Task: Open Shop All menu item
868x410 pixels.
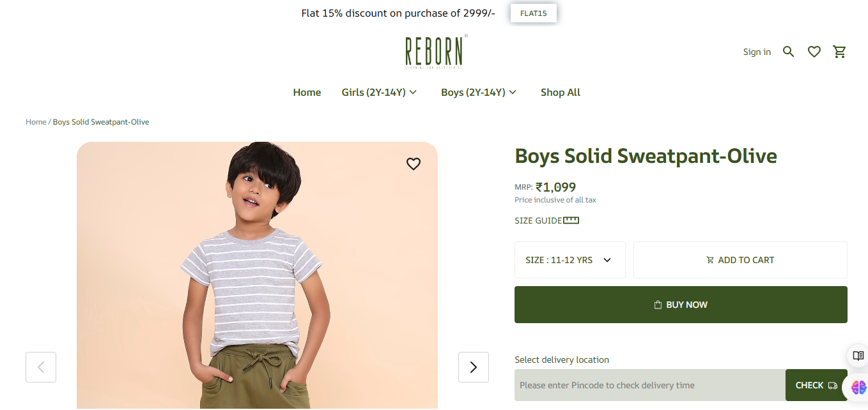Action: click(x=561, y=92)
